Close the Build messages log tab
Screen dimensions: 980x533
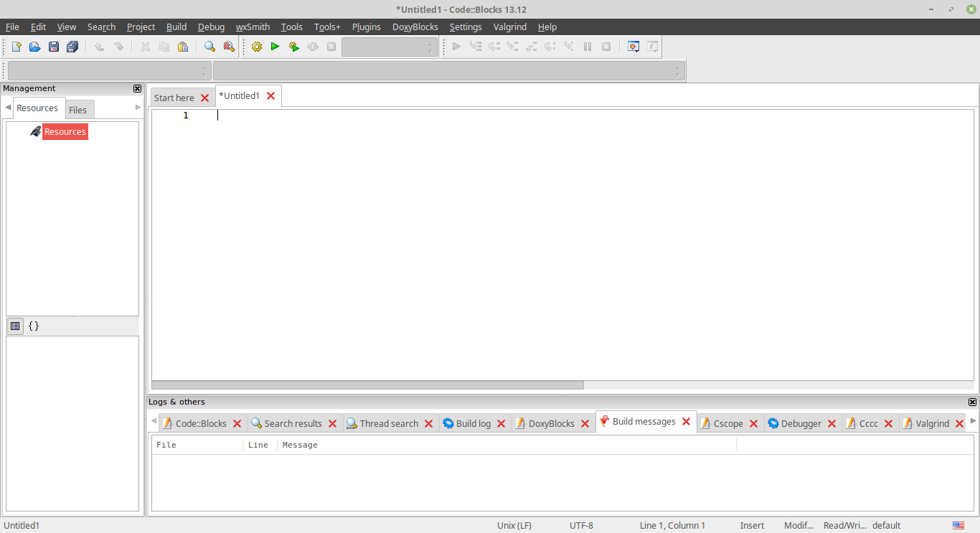(686, 421)
